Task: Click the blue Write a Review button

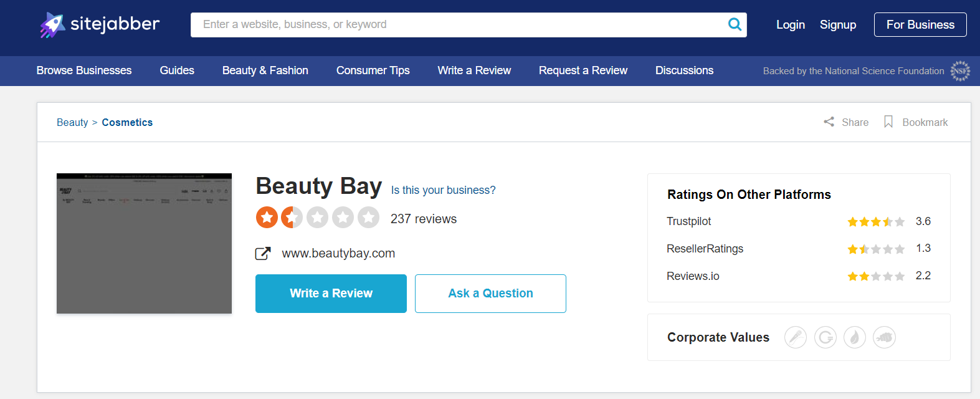Action: pos(331,294)
